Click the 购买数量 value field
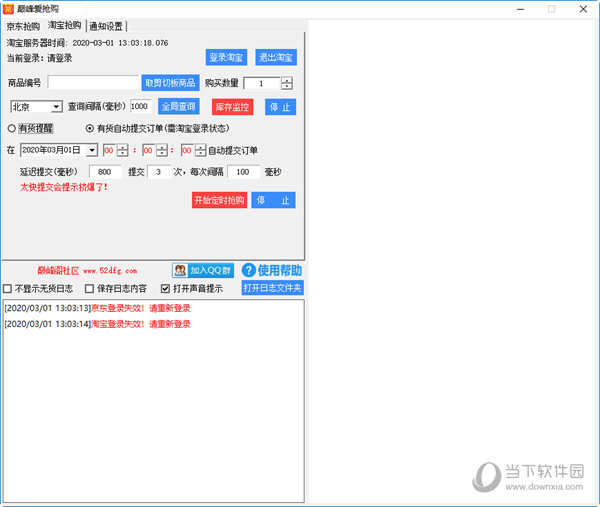Screen dimensions: 600x507 262,83
